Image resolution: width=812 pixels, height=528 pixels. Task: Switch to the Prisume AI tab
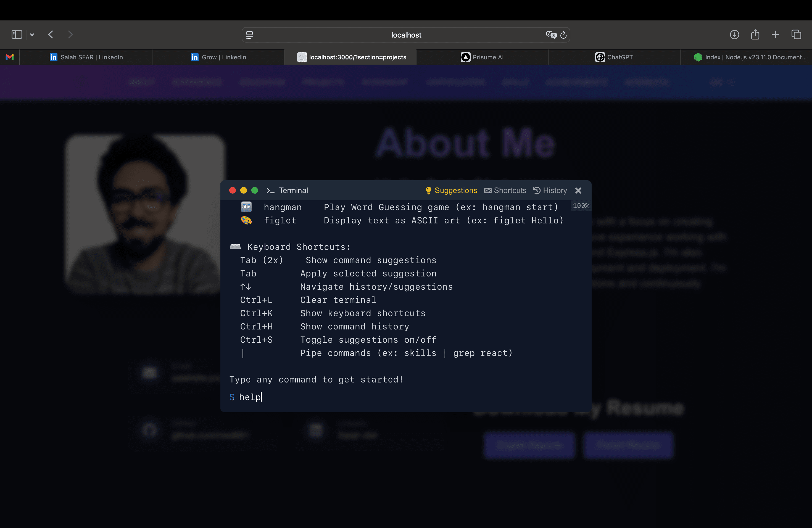pos(482,57)
